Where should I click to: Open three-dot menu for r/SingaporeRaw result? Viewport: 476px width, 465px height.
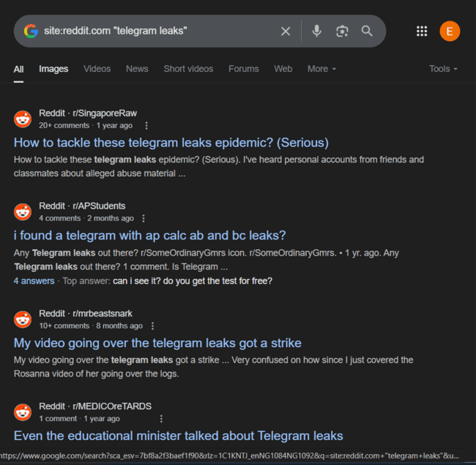pyautogui.click(x=146, y=126)
